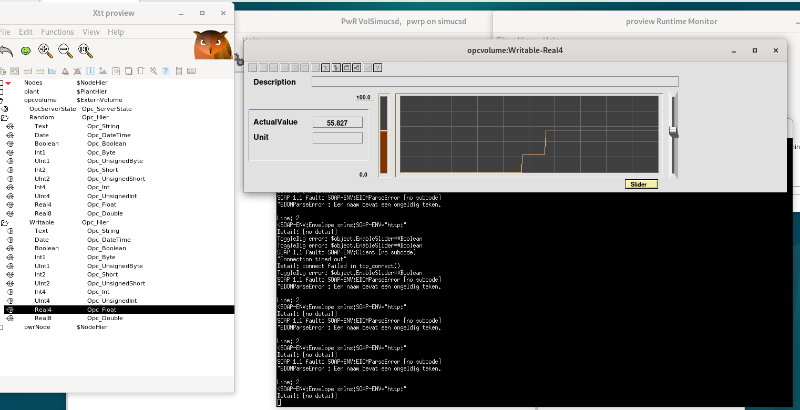Click the black terminal output window
The image size is (800, 410).
pyautogui.click(x=533, y=298)
